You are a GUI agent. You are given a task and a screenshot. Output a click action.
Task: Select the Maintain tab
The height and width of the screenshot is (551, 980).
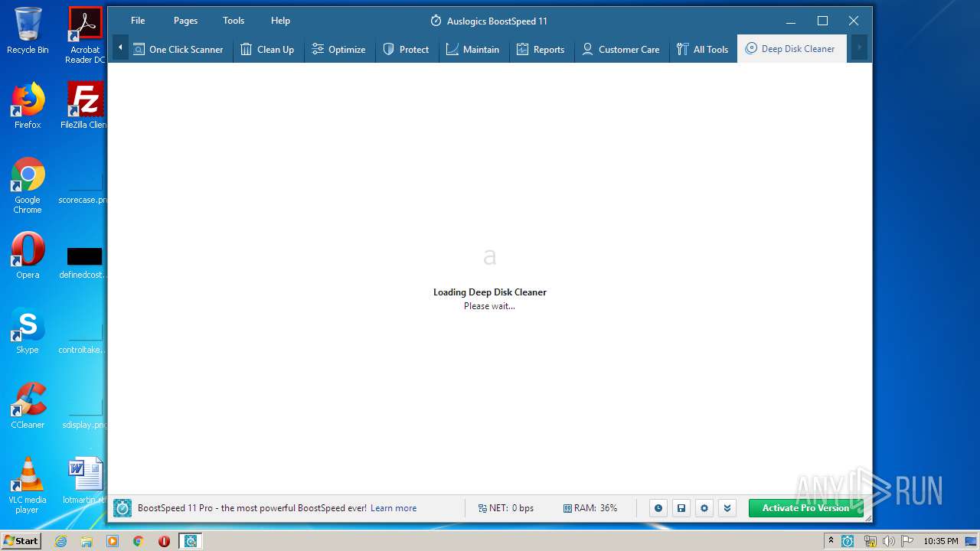point(472,49)
